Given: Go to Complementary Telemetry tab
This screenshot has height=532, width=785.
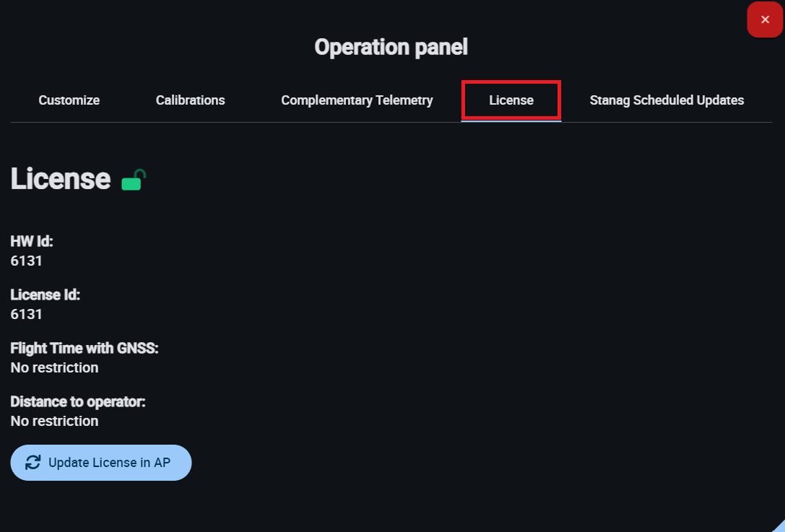Looking at the screenshot, I should coord(357,100).
